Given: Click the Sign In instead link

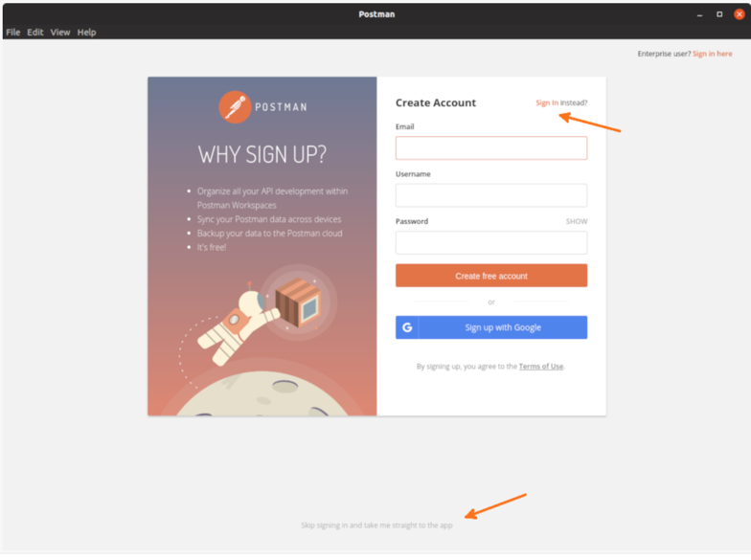Looking at the screenshot, I should tap(546, 102).
